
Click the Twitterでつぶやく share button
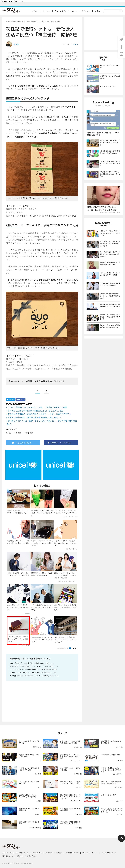(x=23, y=442)
